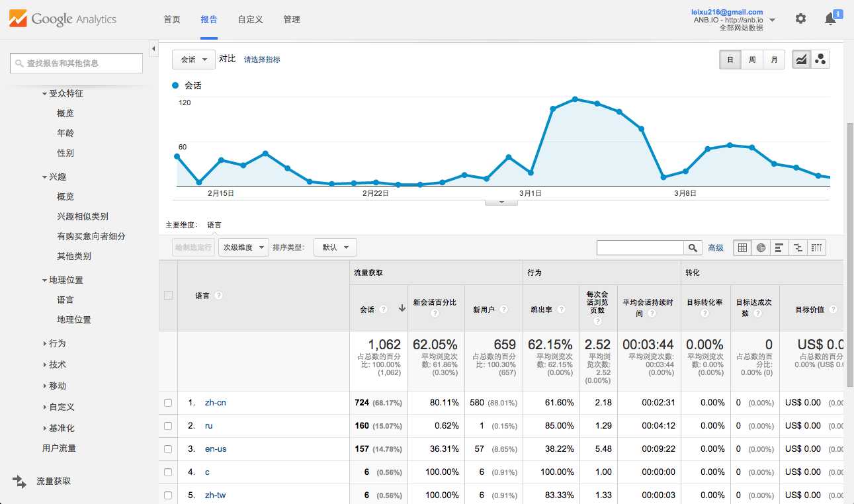
Task: Click the 语言 primary dimension label
Action: click(214, 225)
